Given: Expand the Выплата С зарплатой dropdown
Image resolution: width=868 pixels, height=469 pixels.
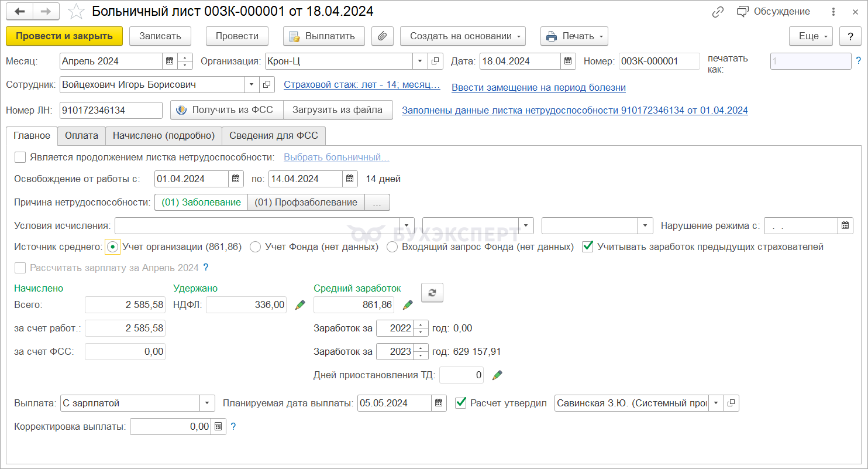Looking at the screenshot, I should pyautogui.click(x=208, y=403).
